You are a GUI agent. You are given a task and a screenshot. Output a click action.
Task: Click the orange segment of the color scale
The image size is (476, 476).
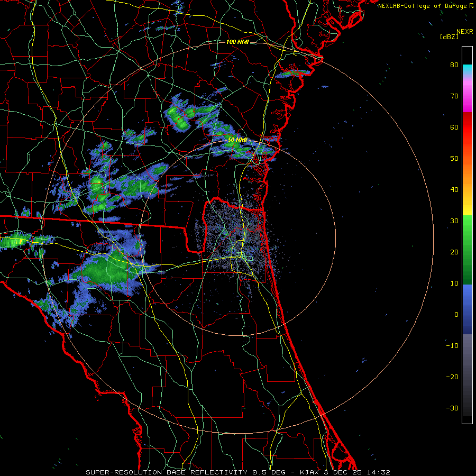[x=467, y=173]
